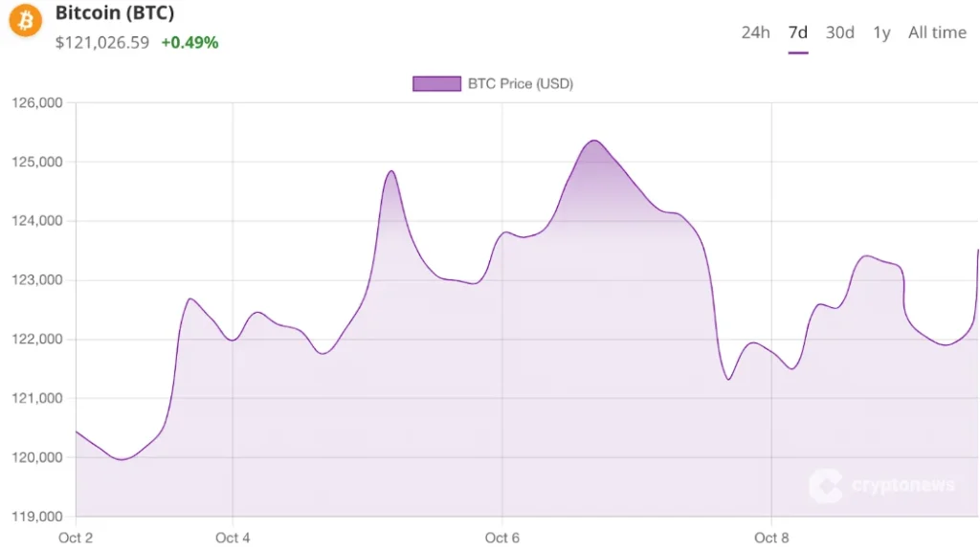The width and height of the screenshot is (980, 551).
Task: Click the green +0.49% change indicator
Action: tap(189, 43)
